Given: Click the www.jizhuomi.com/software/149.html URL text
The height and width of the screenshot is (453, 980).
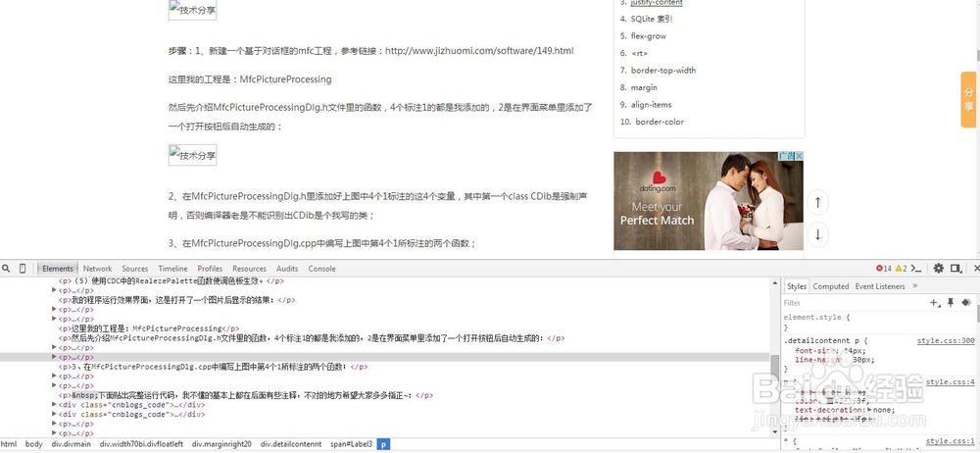Looking at the screenshot, I should [x=479, y=51].
